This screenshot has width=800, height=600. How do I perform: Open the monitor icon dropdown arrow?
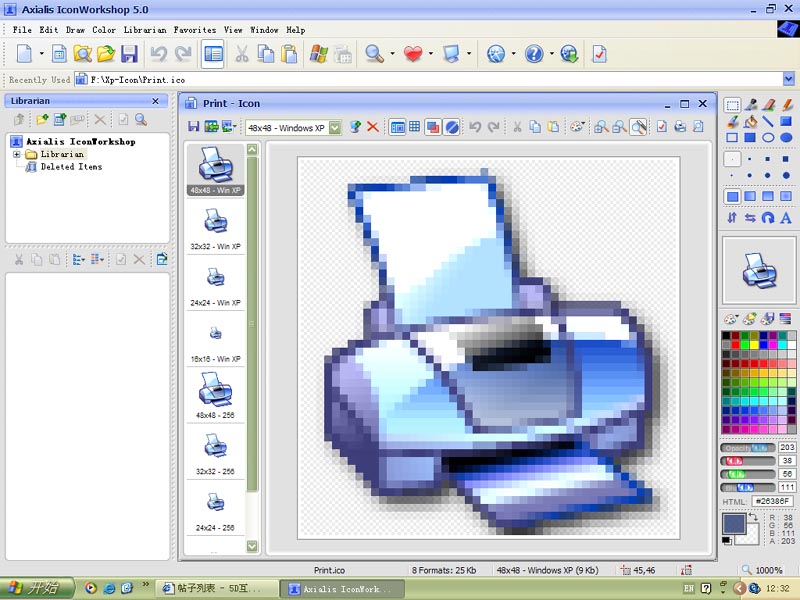point(469,54)
